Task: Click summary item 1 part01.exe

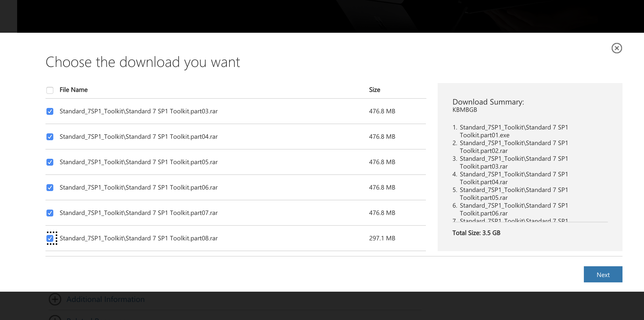Action: click(513, 131)
